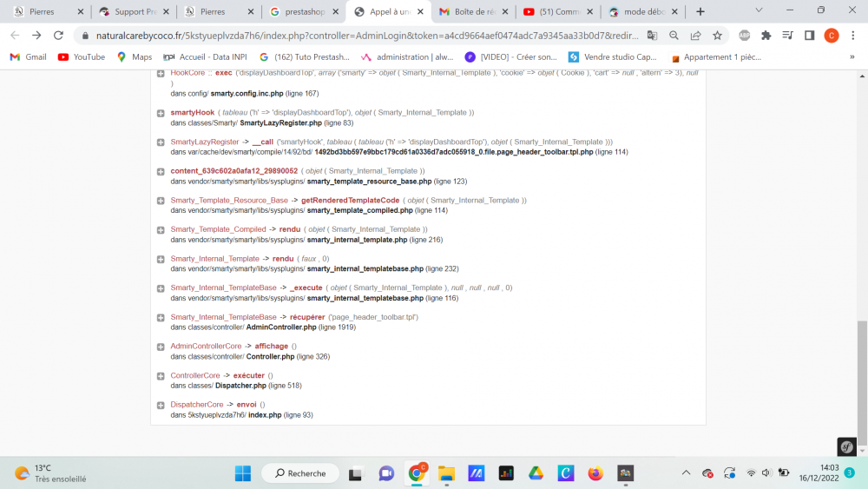
Task: Open the YouTube bookmark
Action: pyautogui.click(x=82, y=56)
